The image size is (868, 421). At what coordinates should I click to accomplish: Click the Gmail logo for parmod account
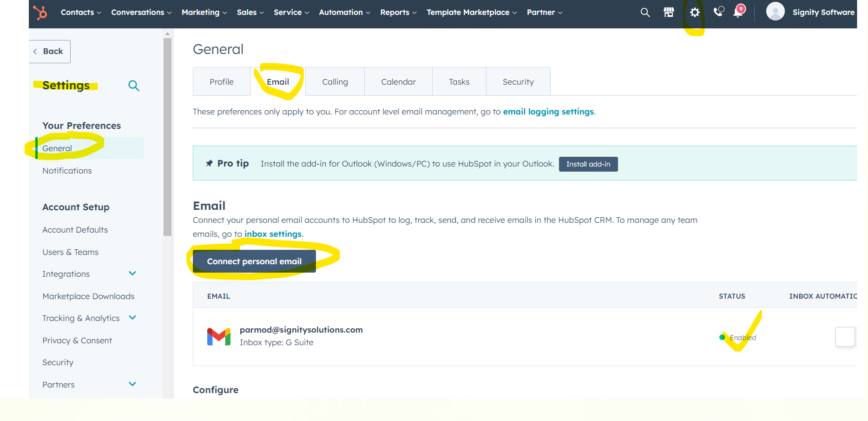pyautogui.click(x=219, y=336)
